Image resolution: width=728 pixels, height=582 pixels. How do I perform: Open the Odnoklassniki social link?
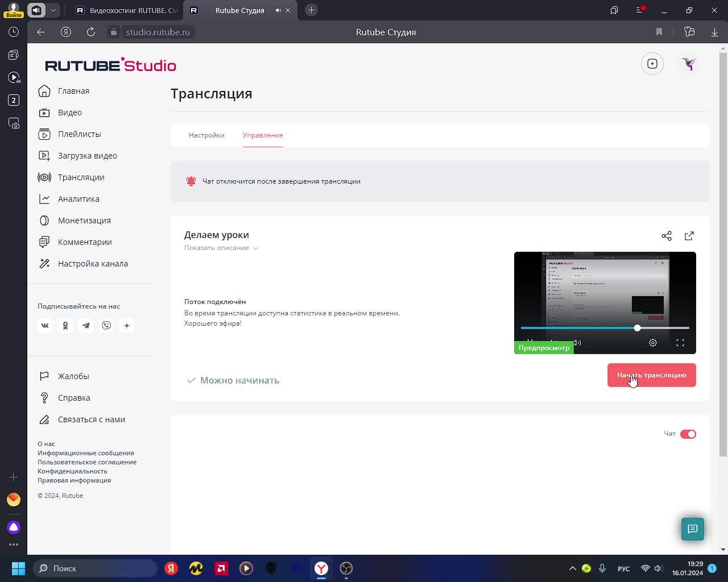(x=65, y=326)
